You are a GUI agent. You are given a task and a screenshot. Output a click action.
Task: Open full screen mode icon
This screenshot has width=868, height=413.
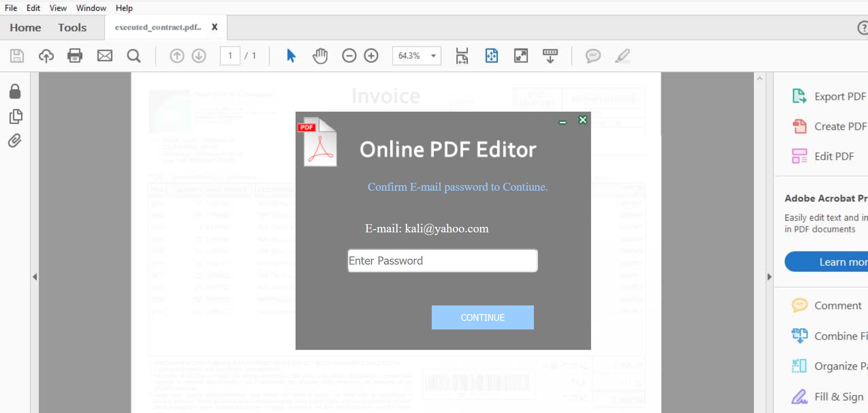click(x=521, y=56)
